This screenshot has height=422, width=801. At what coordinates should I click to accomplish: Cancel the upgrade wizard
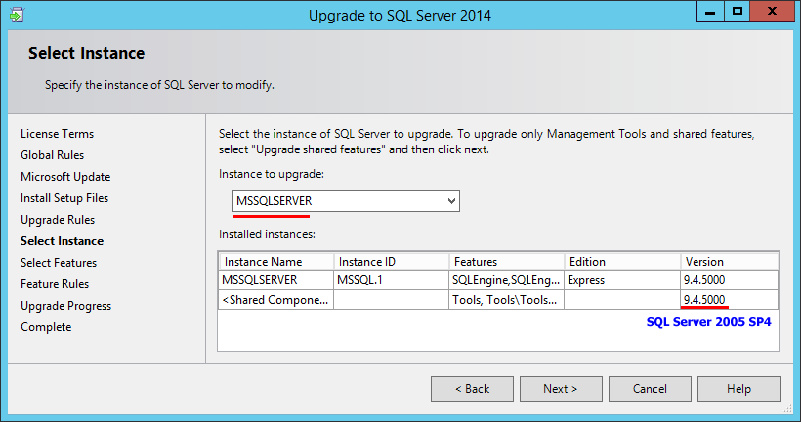[650, 389]
